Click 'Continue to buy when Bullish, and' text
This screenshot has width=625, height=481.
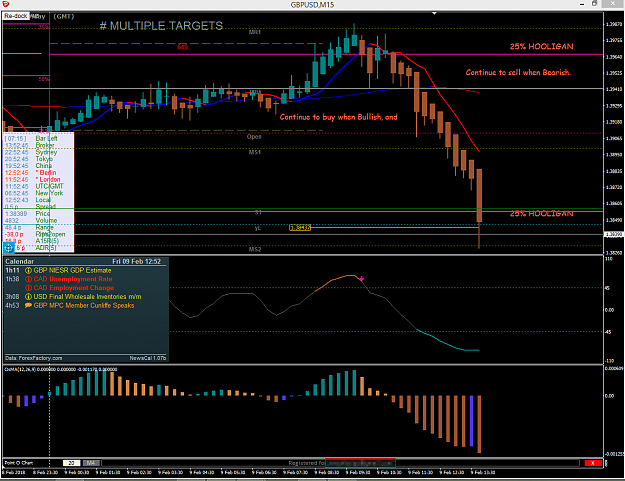coord(338,117)
